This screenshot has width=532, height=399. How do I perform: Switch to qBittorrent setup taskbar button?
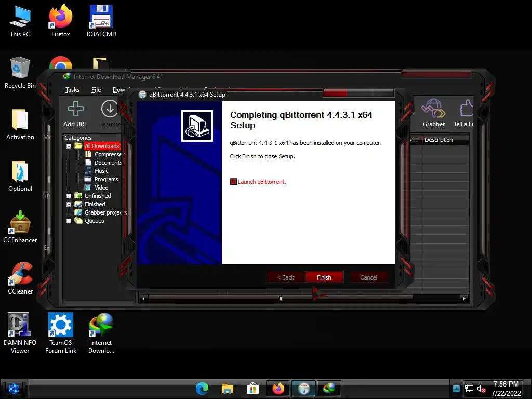303,389
